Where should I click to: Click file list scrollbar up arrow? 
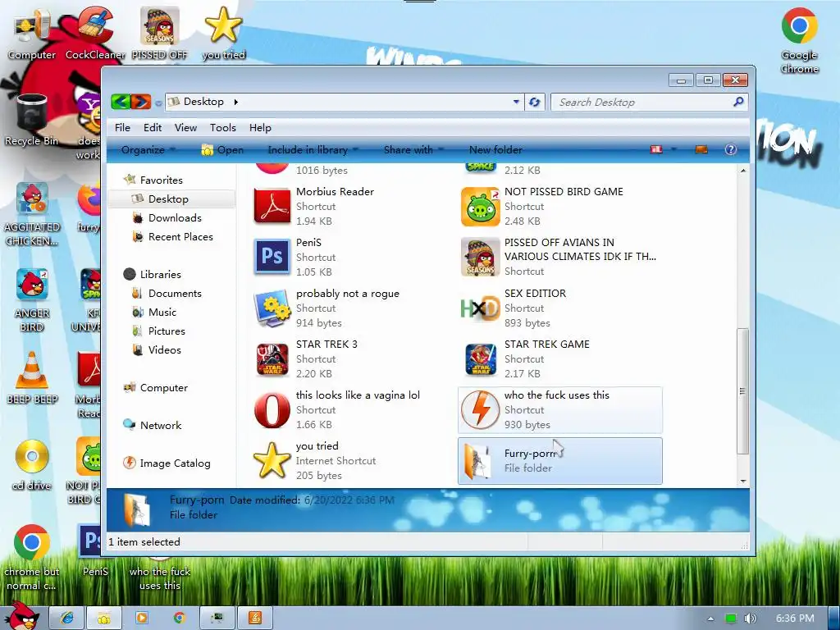tap(743, 171)
